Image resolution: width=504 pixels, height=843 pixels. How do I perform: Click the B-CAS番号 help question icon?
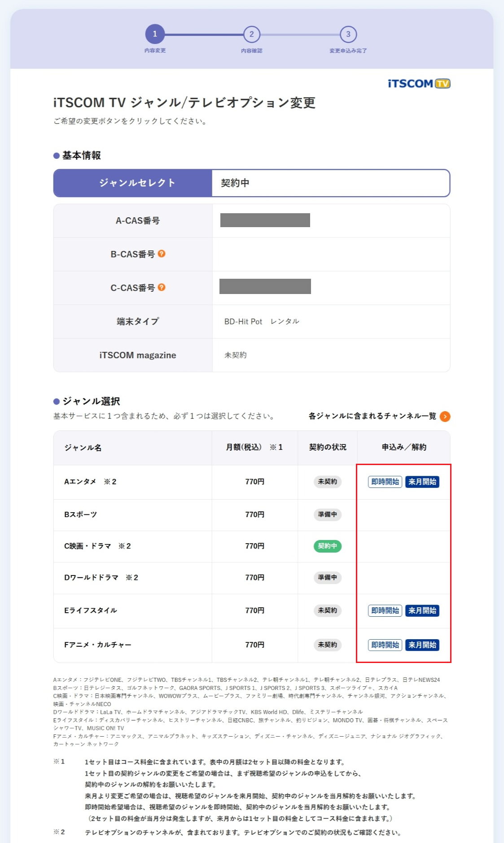coord(162,254)
